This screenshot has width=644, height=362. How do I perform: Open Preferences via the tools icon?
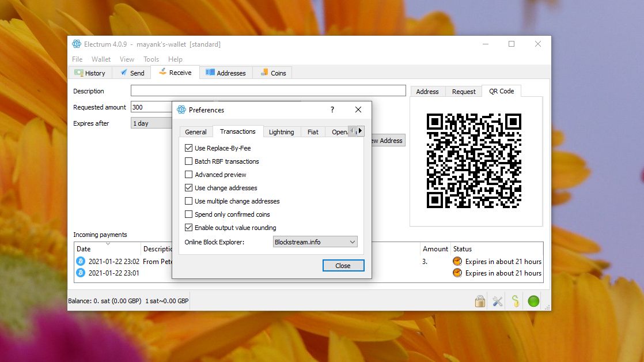point(497,300)
